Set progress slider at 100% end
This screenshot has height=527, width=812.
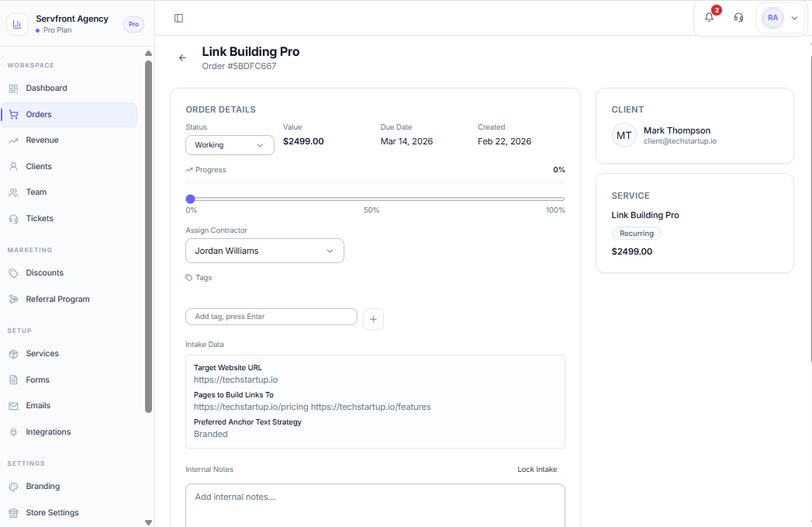563,199
